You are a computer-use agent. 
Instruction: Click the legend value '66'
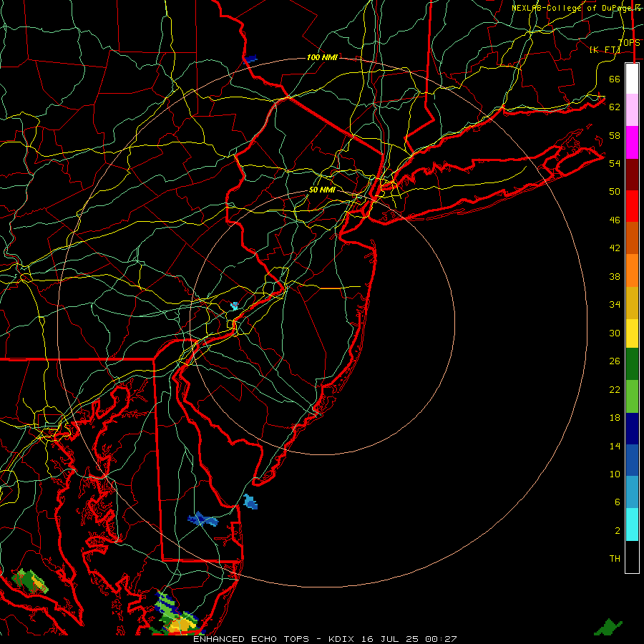pos(615,79)
